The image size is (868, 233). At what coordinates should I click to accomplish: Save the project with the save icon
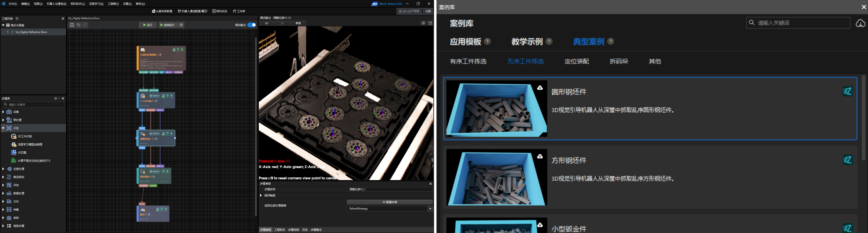[72, 25]
